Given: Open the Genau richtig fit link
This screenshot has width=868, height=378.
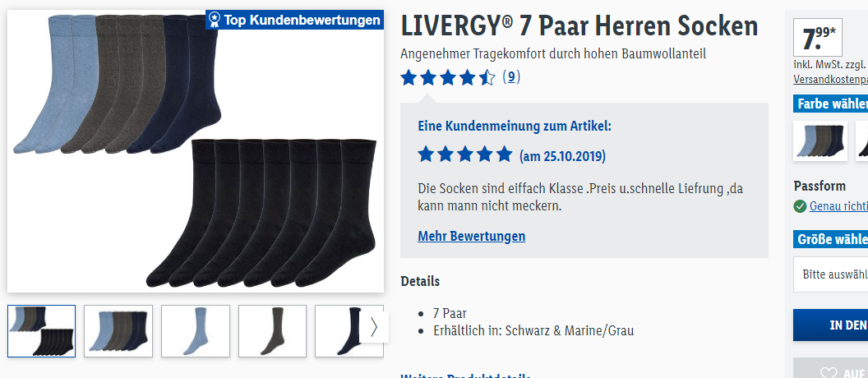Looking at the screenshot, I should [x=838, y=206].
